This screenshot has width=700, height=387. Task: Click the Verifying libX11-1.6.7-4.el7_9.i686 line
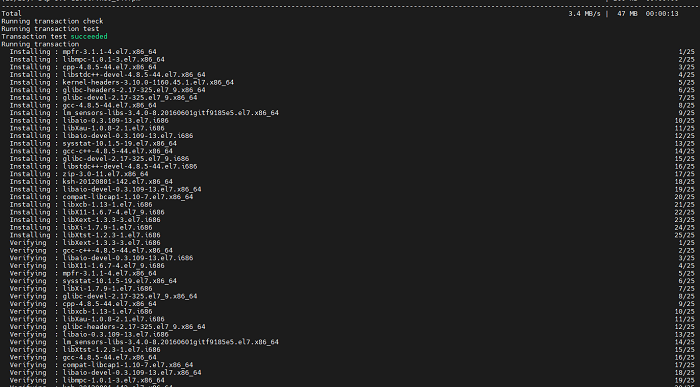[x=87, y=266]
